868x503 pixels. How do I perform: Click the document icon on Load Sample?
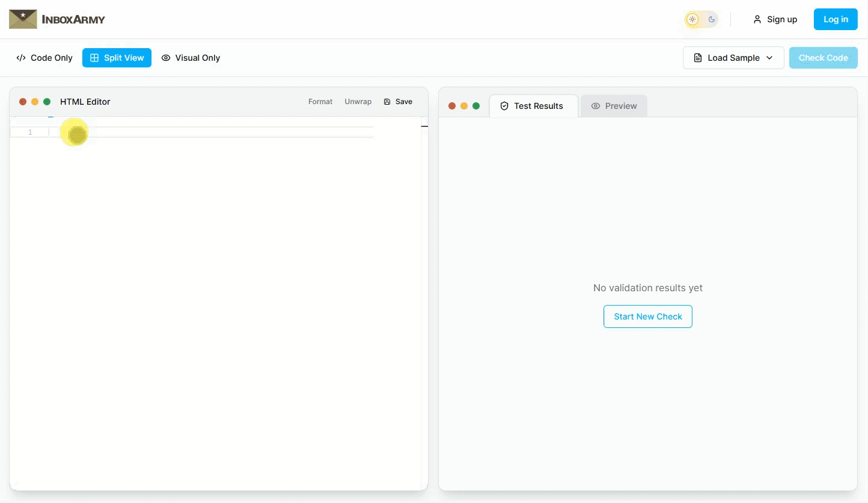pyautogui.click(x=697, y=58)
